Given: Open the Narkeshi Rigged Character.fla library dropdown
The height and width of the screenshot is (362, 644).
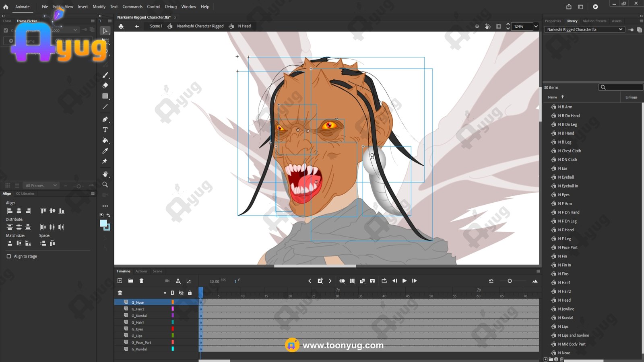Looking at the screenshot, I should click(584, 29).
